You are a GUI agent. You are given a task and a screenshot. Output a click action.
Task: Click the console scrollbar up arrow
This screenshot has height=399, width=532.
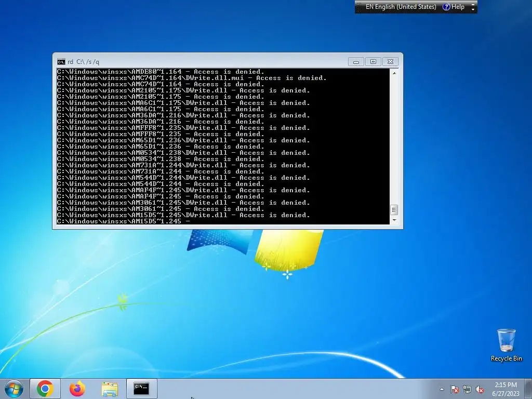(x=394, y=73)
